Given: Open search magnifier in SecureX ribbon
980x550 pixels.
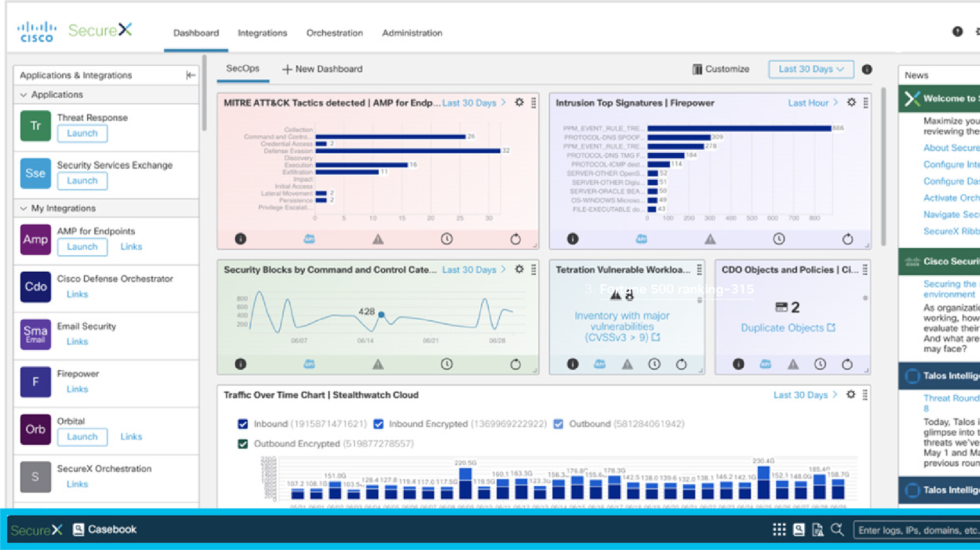Looking at the screenshot, I should [x=837, y=530].
